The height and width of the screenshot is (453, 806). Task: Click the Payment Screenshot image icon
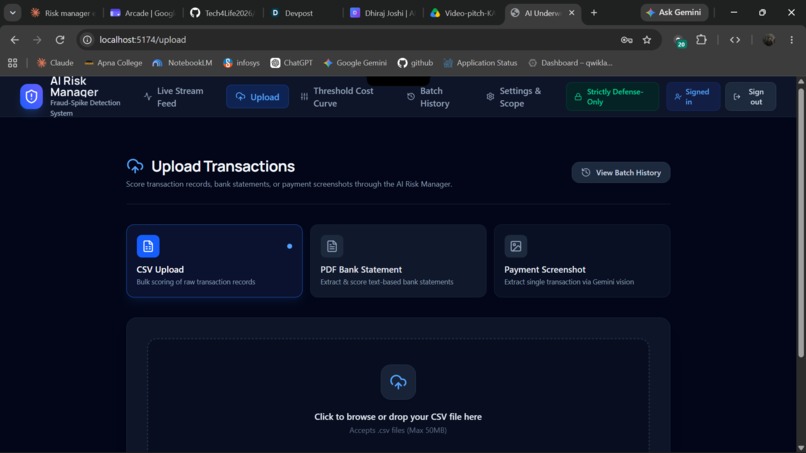(x=516, y=246)
